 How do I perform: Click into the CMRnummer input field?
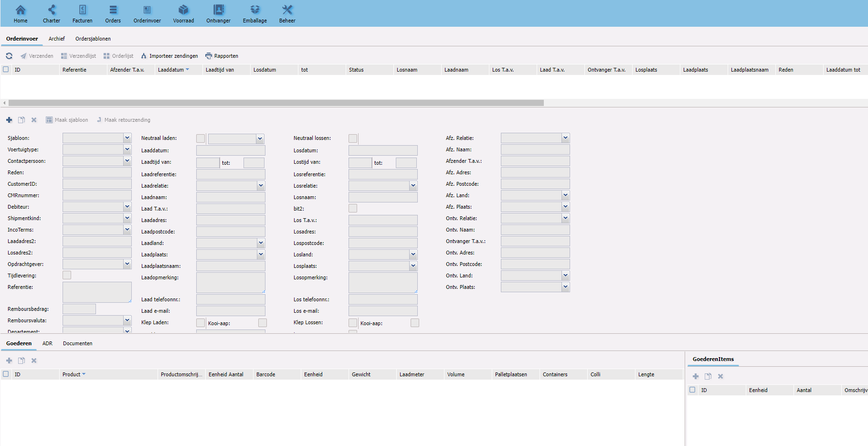97,195
